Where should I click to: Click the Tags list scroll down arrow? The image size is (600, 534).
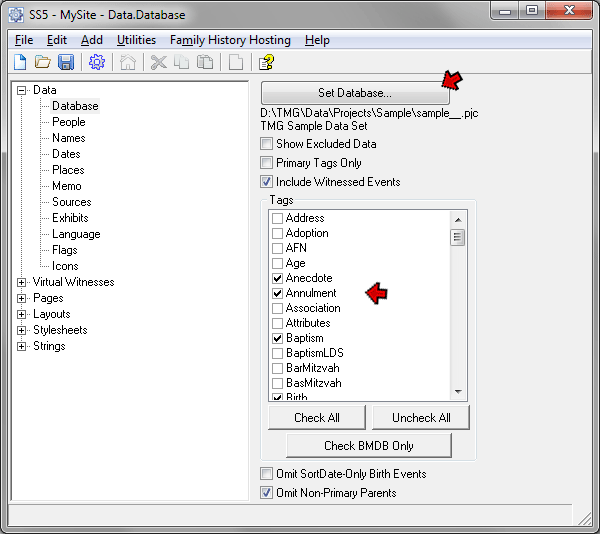click(x=459, y=392)
